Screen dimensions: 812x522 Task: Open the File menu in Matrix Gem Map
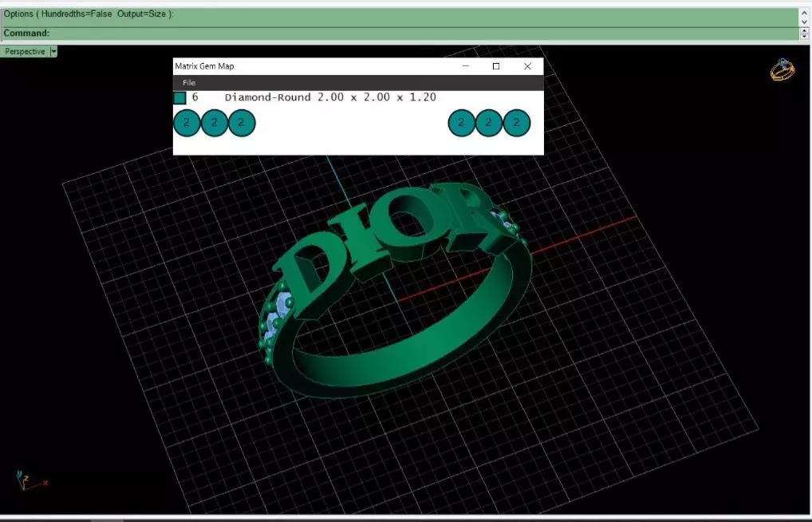click(188, 82)
